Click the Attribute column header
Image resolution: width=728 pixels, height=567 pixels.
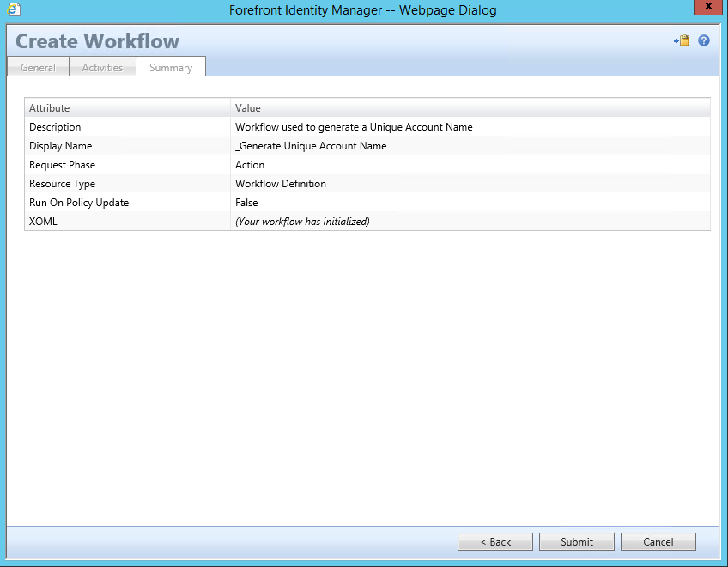pyautogui.click(x=128, y=108)
